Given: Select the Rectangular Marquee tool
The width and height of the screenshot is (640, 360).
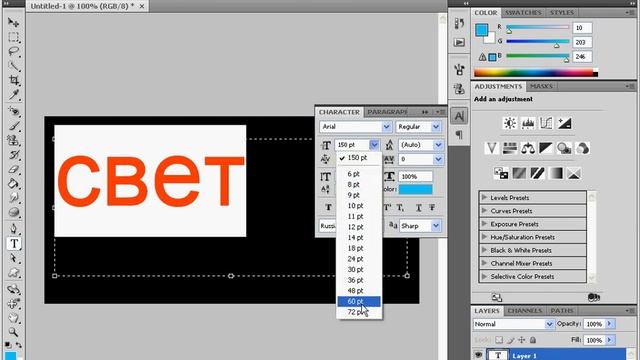Looking at the screenshot, I should pyautogui.click(x=13, y=37).
